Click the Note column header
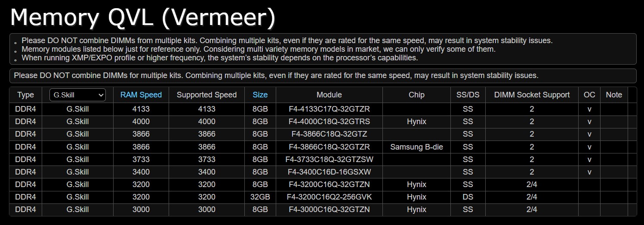 [x=614, y=95]
